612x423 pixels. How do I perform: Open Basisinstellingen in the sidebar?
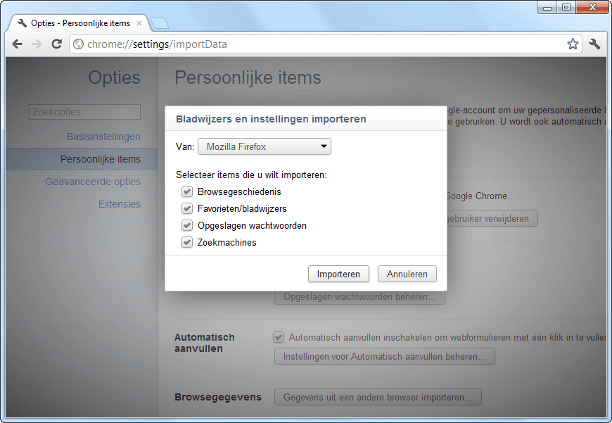point(103,137)
